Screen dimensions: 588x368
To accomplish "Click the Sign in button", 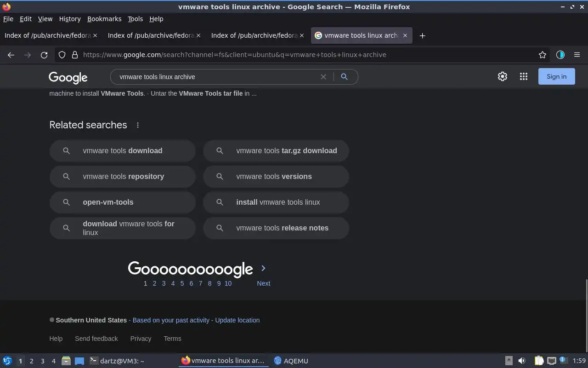I will (x=556, y=77).
